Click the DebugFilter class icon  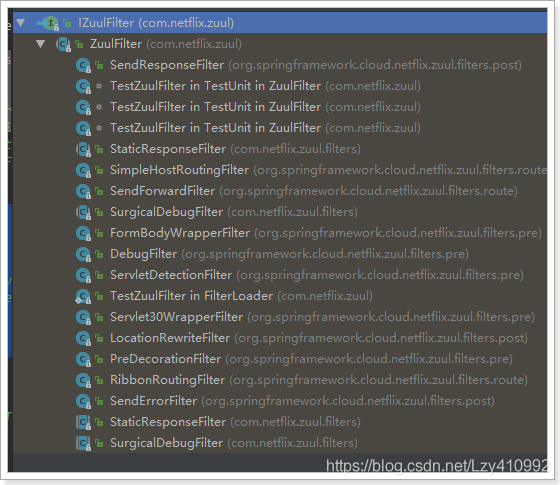tap(83, 254)
